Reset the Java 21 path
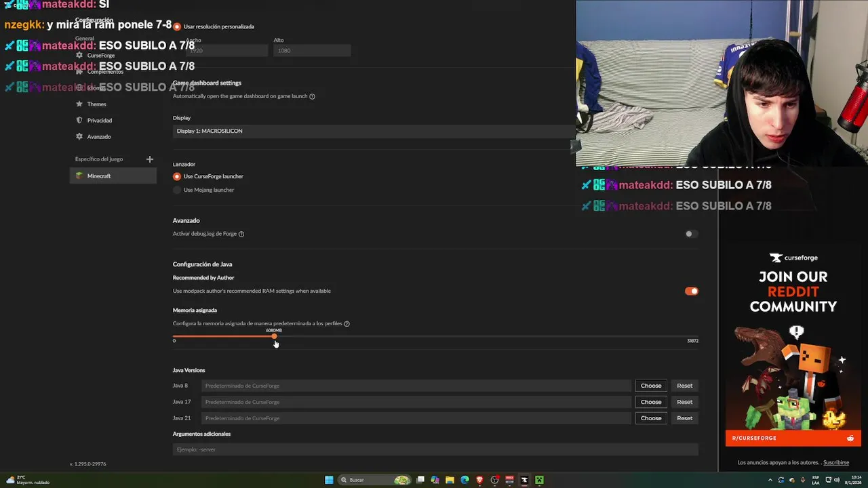Image resolution: width=868 pixels, height=488 pixels. coord(685,418)
